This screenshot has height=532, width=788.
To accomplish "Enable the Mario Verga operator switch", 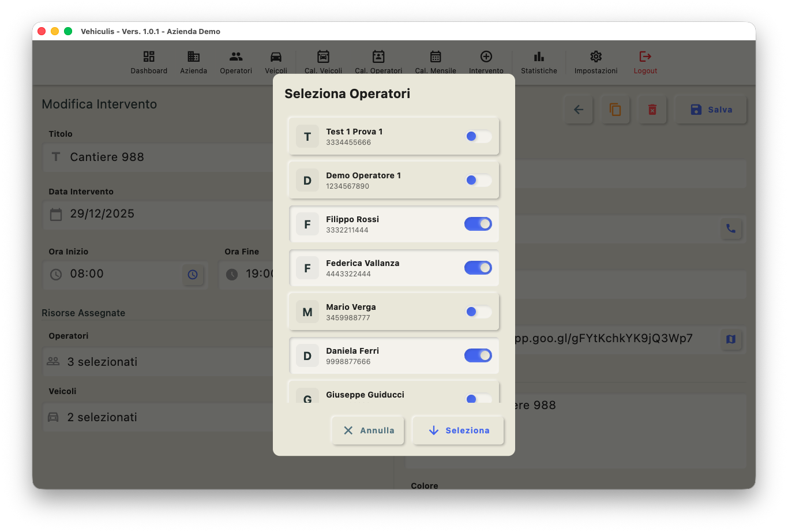I will click(478, 312).
